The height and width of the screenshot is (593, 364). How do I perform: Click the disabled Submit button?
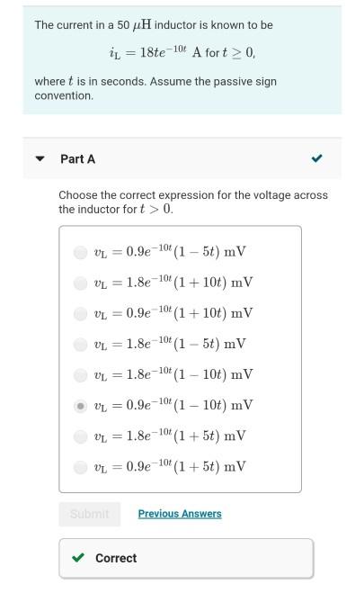click(90, 514)
